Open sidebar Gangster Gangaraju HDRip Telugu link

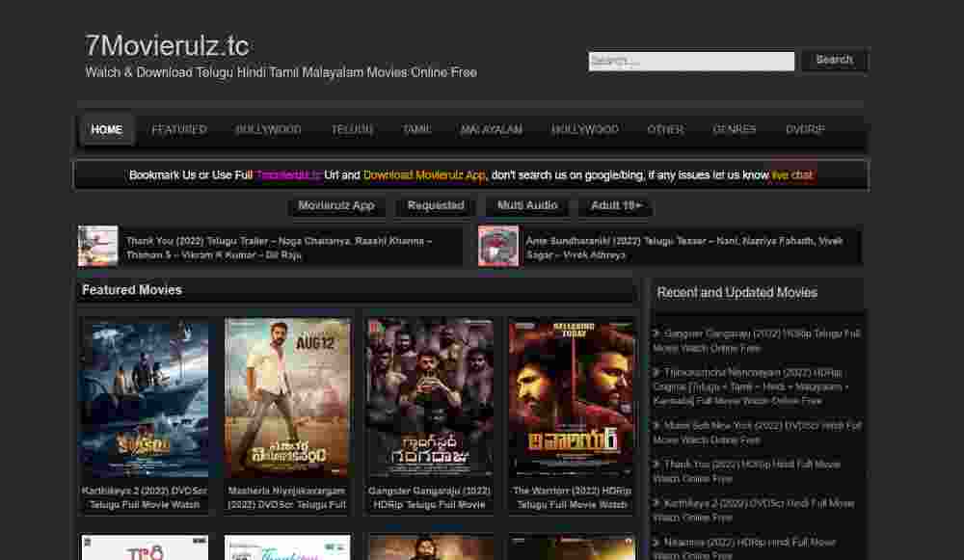[x=757, y=341]
